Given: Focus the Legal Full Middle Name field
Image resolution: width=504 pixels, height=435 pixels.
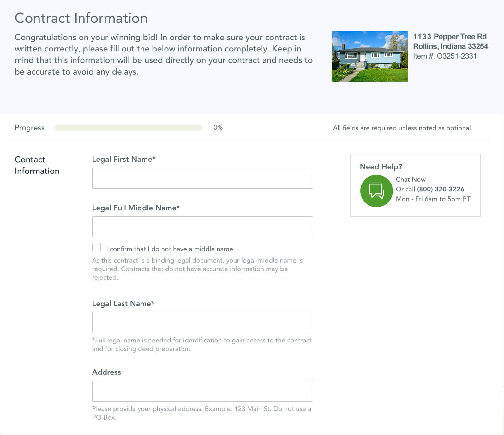Looking at the screenshot, I should [202, 227].
